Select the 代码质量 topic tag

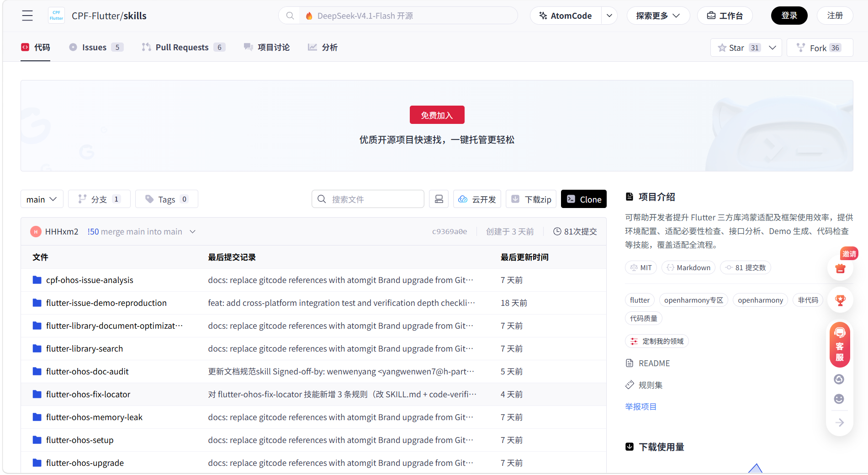click(643, 318)
